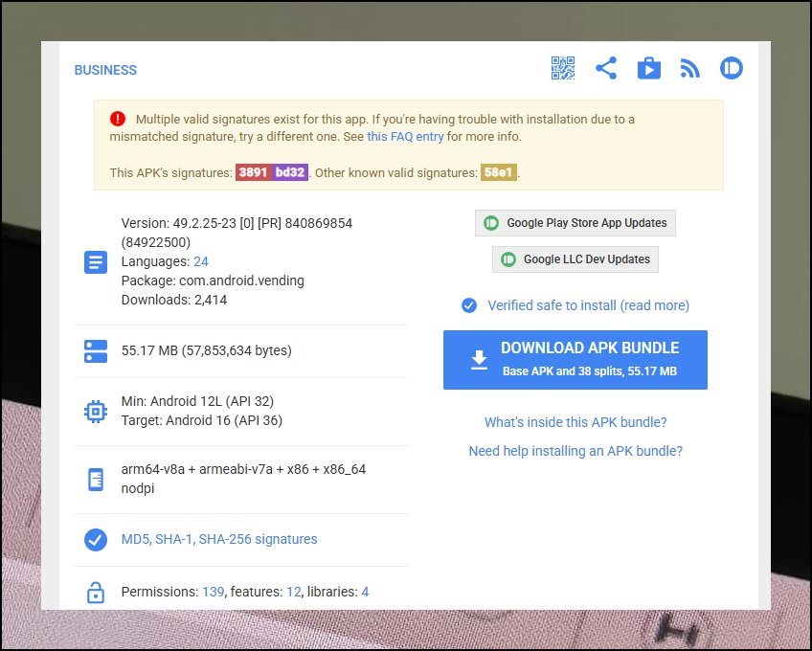Click the download arrow icon on button

click(x=480, y=360)
